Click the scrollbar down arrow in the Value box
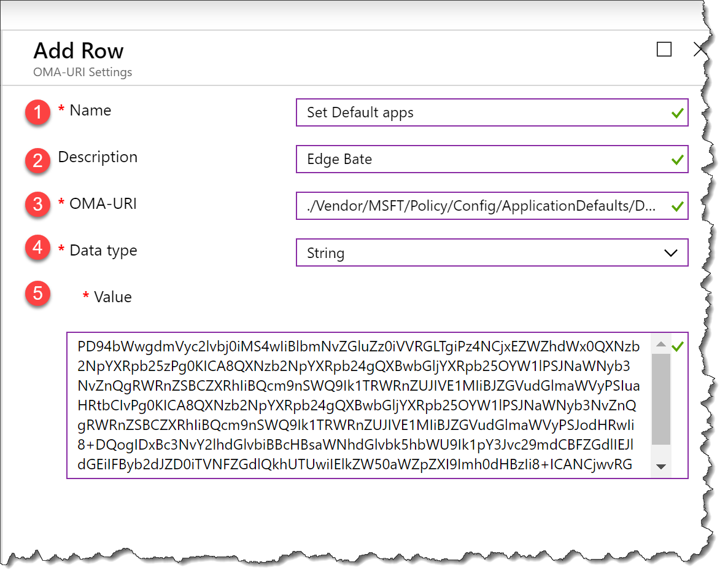The height and width of the screenshot is (578, 728). point(662,467)
